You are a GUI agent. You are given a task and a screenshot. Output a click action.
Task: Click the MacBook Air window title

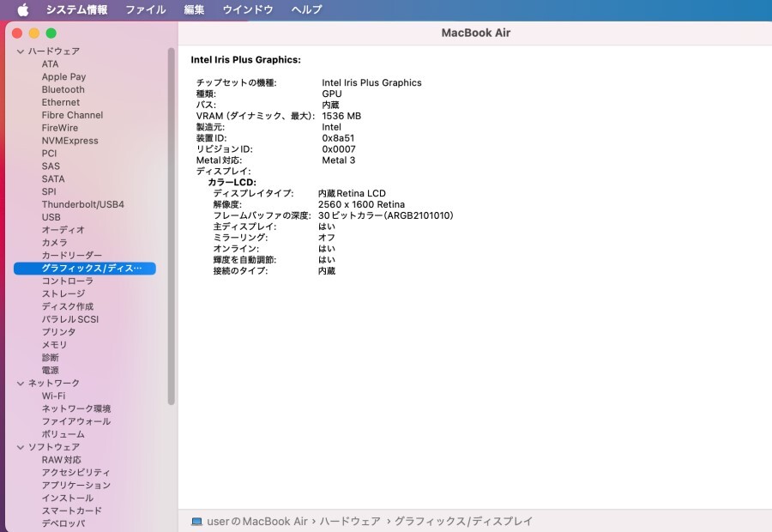pyautogui.click(x=475, y=33)
